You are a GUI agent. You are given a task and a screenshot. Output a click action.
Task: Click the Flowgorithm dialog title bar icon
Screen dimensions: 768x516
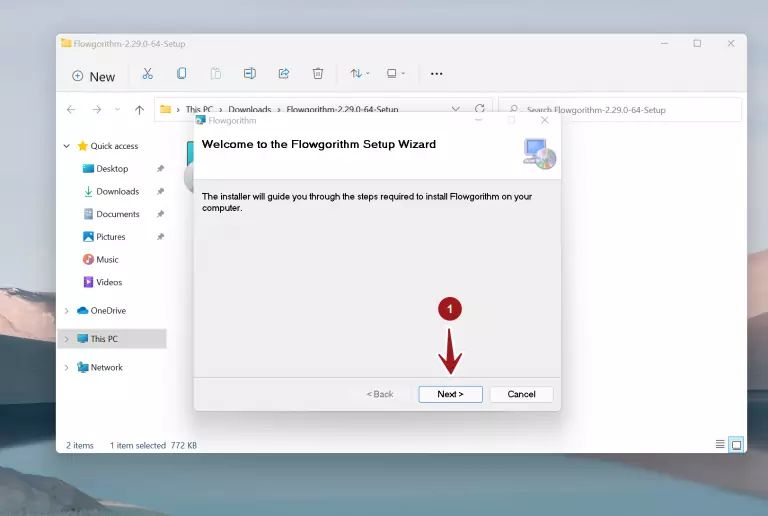pos(200,120)
